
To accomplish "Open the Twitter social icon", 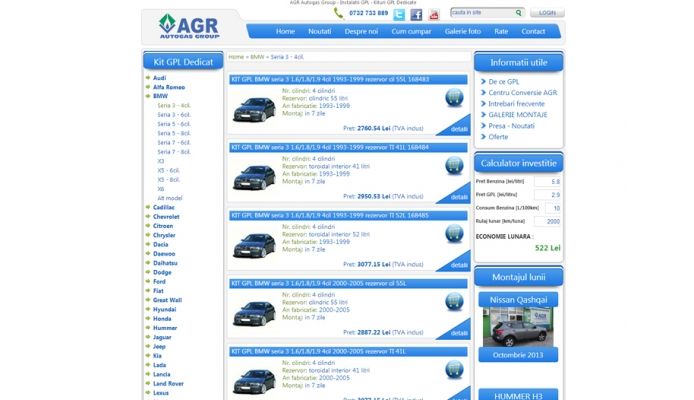I will pos(399,15).
